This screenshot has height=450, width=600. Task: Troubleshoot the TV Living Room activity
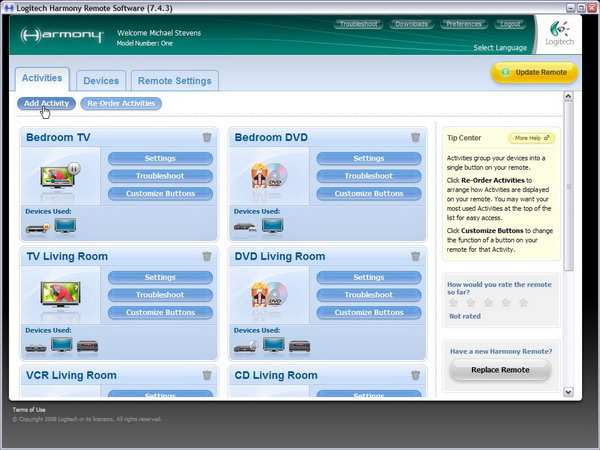tap(160, 295)
